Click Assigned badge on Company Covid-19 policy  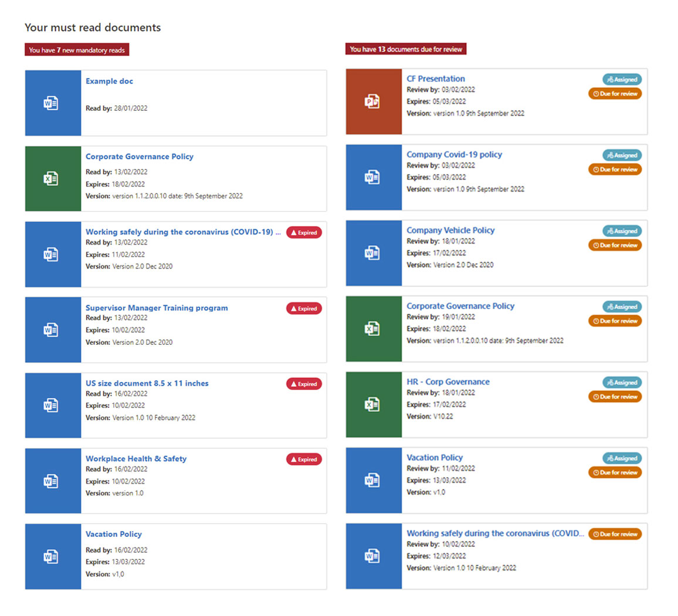coord(622,155)
